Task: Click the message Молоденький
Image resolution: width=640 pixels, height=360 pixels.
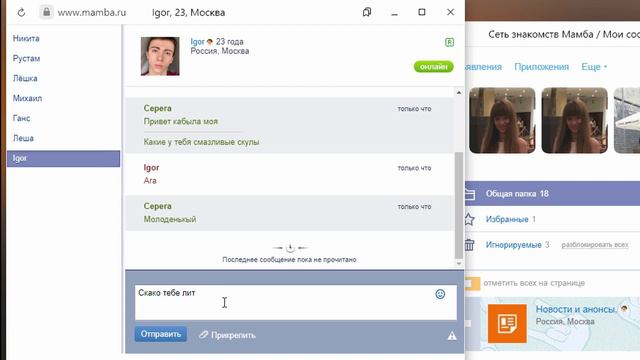Action: click(170, 220)
